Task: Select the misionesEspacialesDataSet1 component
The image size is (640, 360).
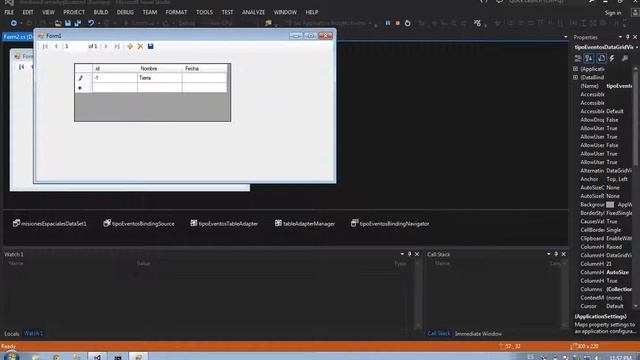Action: (49, 224)
